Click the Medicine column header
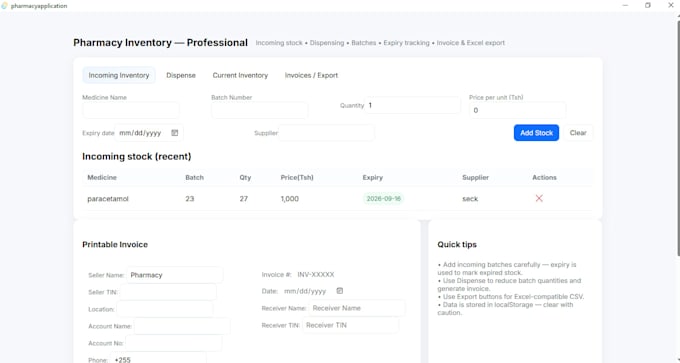The width and height of the screenshot is (680, 363). pos(102,177)
